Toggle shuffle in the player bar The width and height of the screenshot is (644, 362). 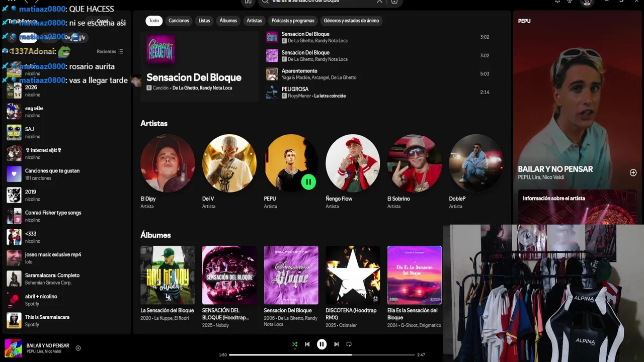(295, 344)
